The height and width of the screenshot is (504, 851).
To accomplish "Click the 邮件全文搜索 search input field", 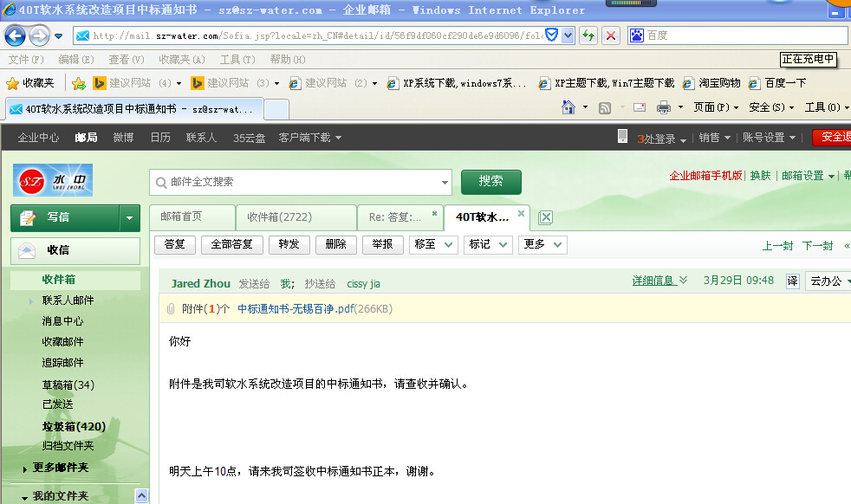I will (x=301, y=182).
